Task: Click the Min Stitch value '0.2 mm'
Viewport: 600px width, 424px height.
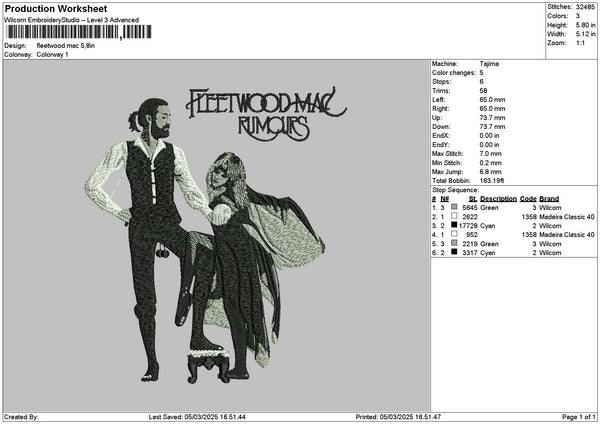Action: click(491, 163)
